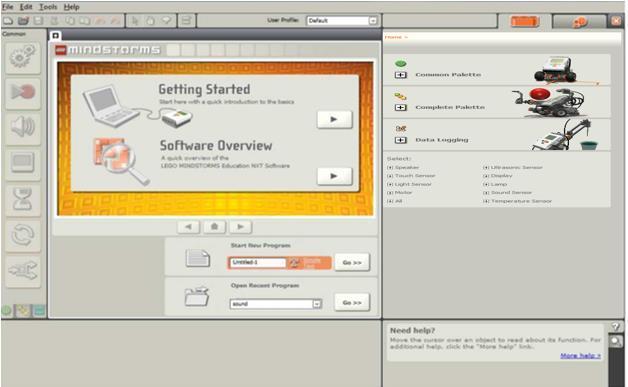
Task: Click the Cut toolbar icon
Action: 54,20
